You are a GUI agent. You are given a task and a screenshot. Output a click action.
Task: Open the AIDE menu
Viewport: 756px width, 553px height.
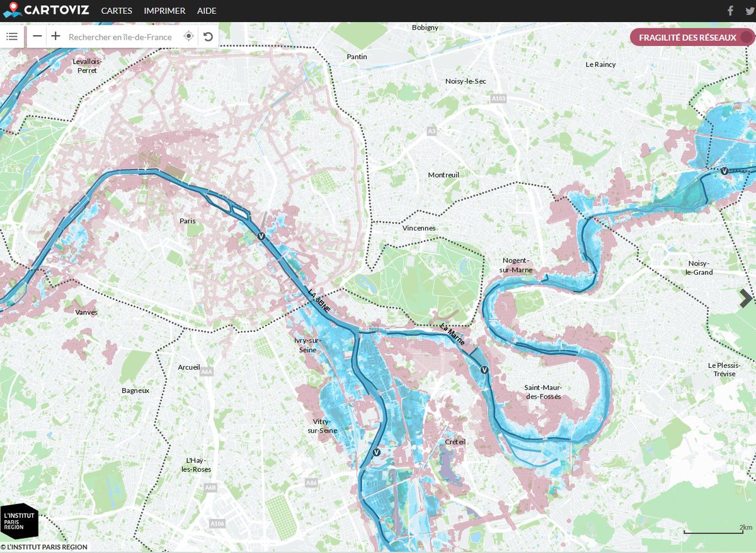[207, 11]
